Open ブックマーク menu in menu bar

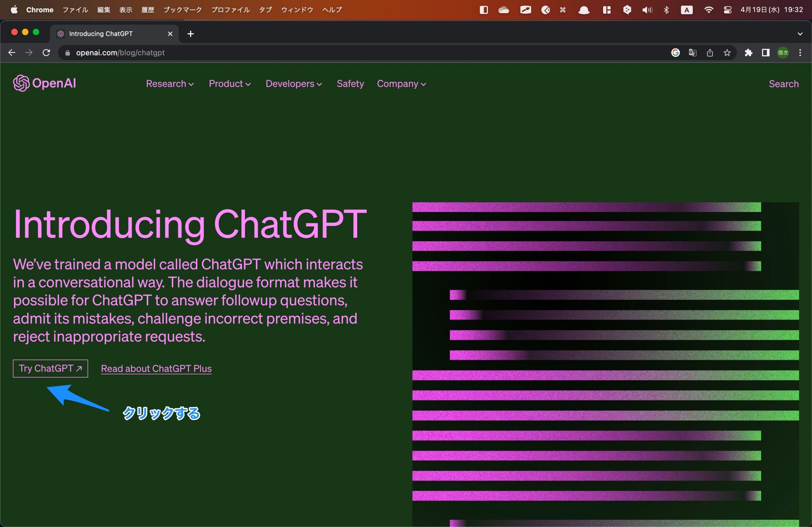(182, 10)
